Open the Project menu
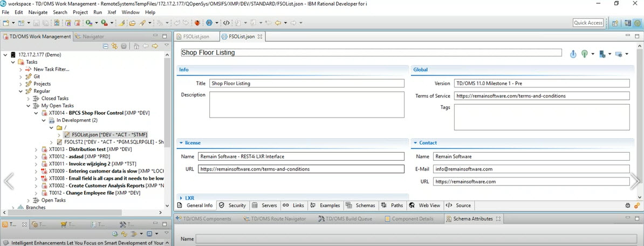644x246 pixels. [x=80, y=12]
